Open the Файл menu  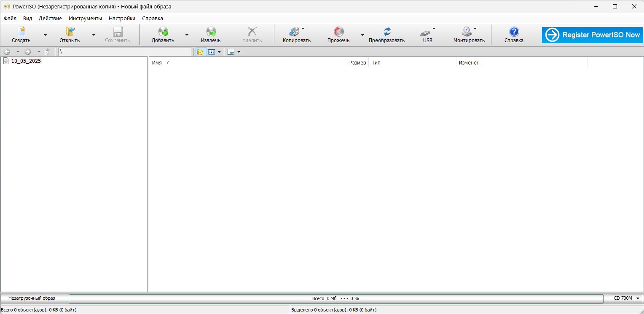(x=10, y=19)
